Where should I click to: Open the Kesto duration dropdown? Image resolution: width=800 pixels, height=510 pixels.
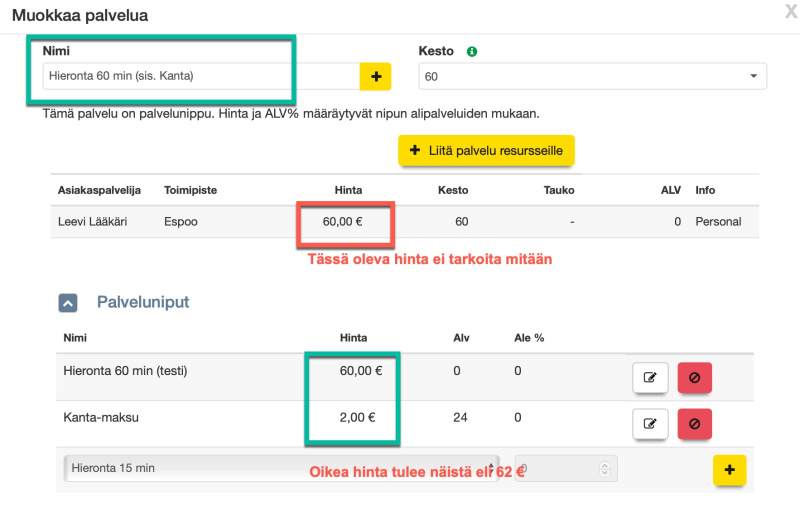592,76
